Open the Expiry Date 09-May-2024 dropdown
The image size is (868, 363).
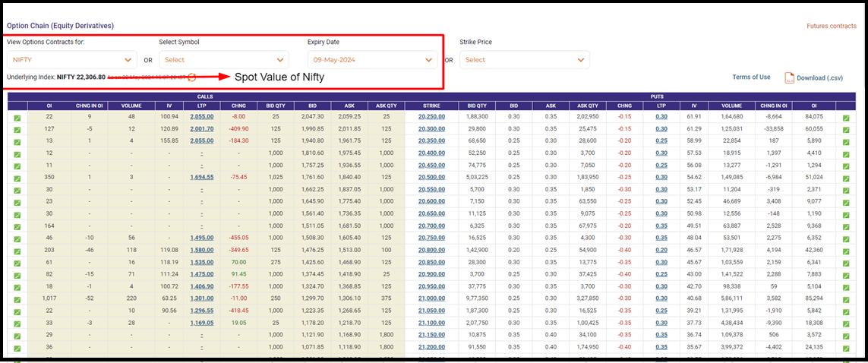point(372,59)
